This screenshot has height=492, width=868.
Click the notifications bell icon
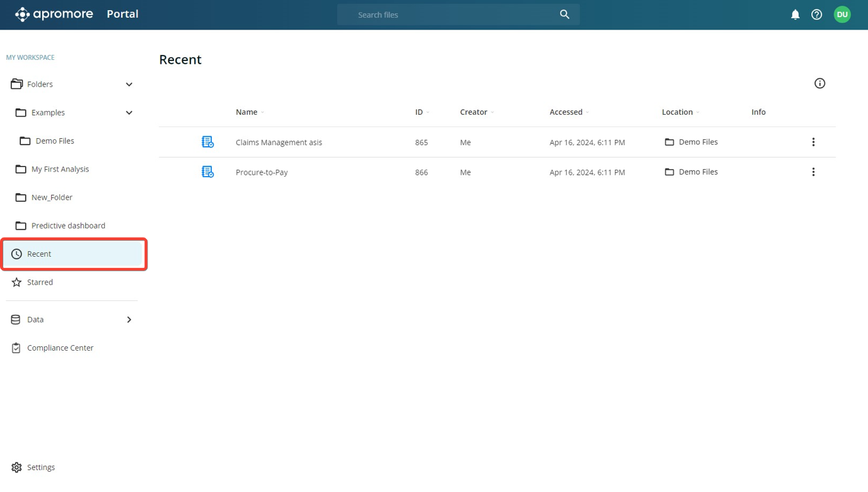click(x=795, y=15)
